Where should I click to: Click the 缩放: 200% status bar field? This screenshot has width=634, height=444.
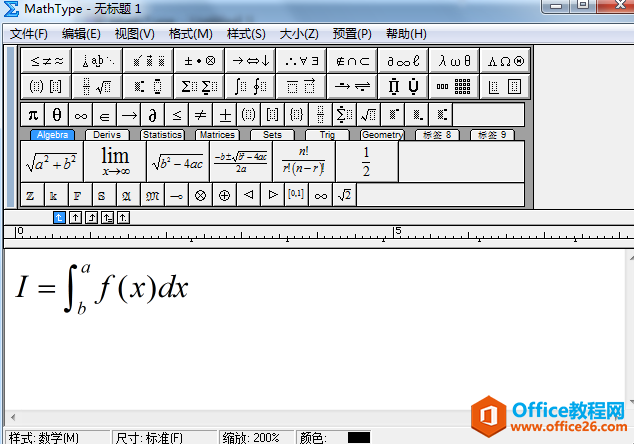pos(256,438)
